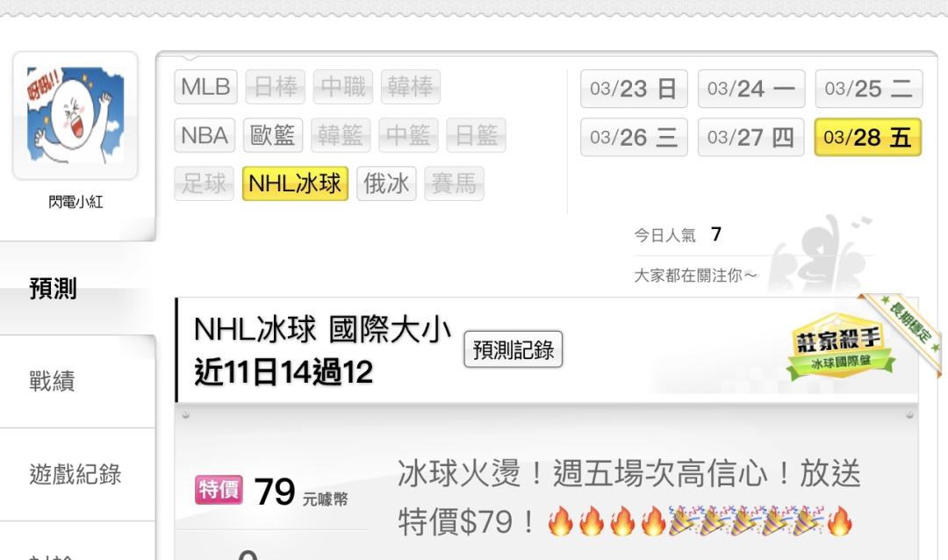Select the NBA sport filter
The image size is (948, 560).
[205, 135]
